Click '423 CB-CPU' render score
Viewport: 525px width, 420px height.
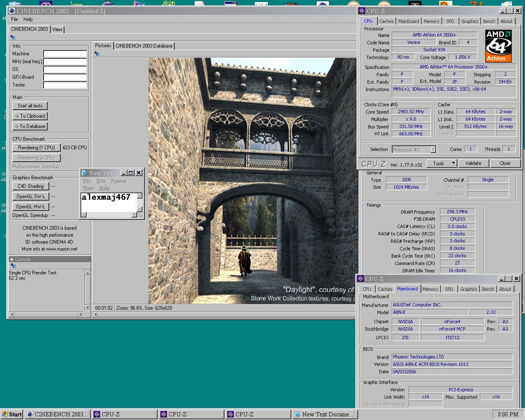point(75,148)
